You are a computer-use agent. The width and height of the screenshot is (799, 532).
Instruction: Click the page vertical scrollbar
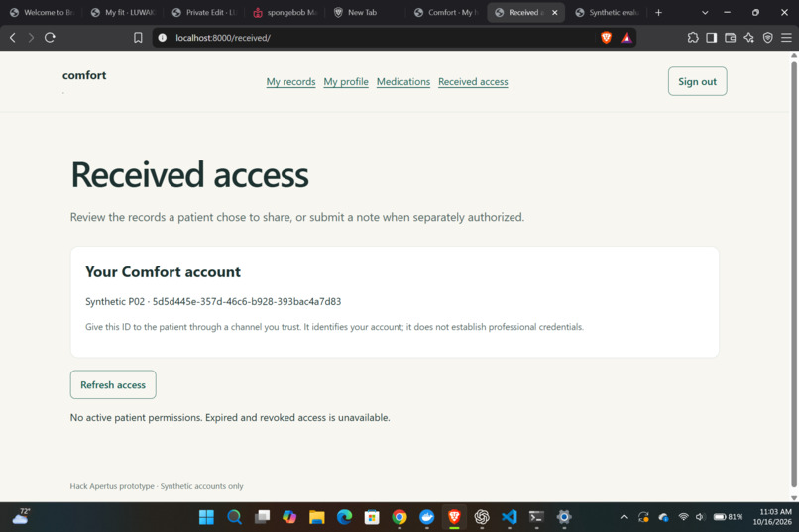pos(793,274)
